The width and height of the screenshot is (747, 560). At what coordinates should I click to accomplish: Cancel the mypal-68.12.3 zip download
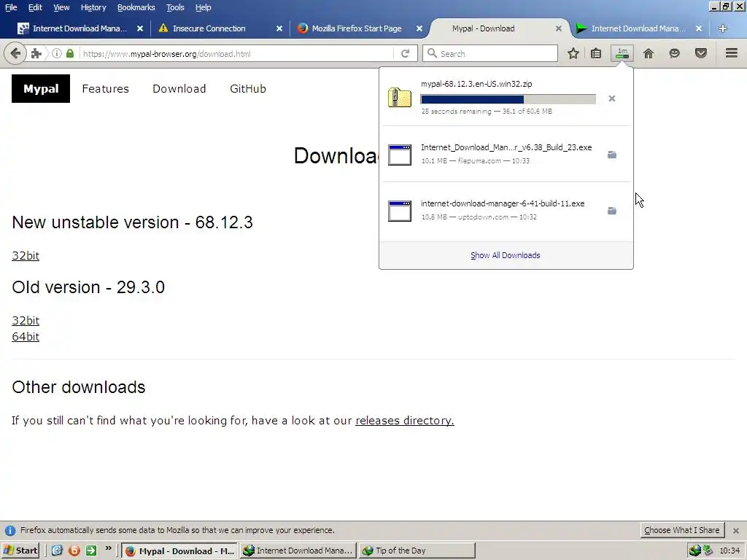pyautogui.click(x=612, y=98)
